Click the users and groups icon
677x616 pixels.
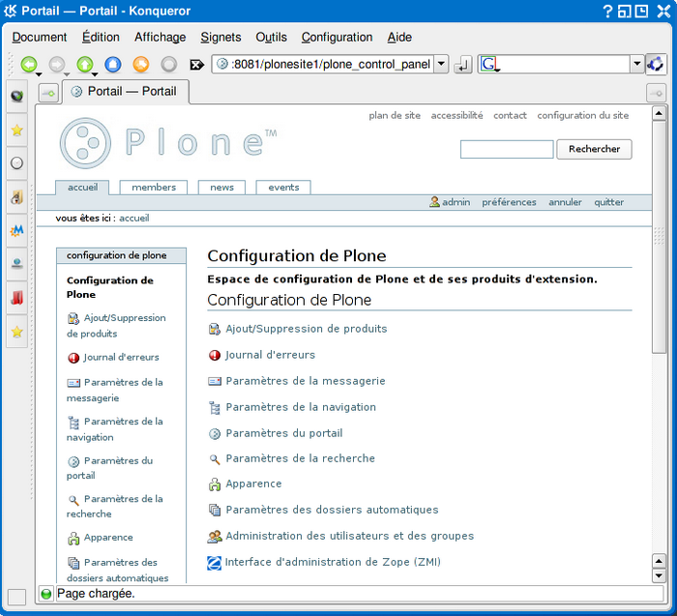[215, 537]
